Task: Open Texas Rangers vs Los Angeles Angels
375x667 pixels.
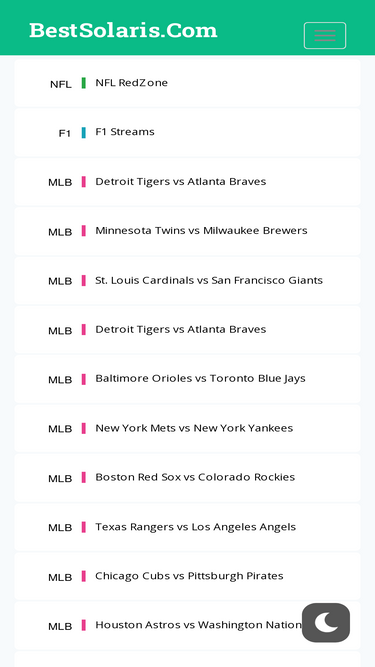Action: click(188, 527)
